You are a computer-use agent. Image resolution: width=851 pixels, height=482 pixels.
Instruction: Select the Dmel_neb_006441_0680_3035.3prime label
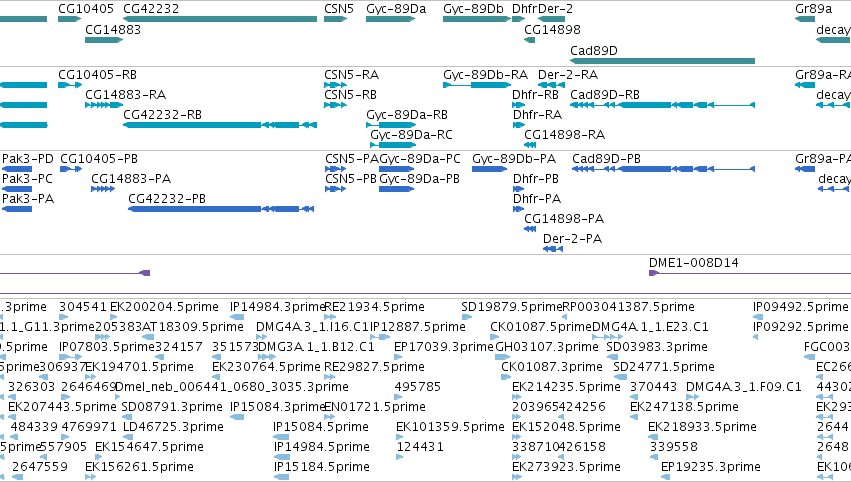pos(232,387)
